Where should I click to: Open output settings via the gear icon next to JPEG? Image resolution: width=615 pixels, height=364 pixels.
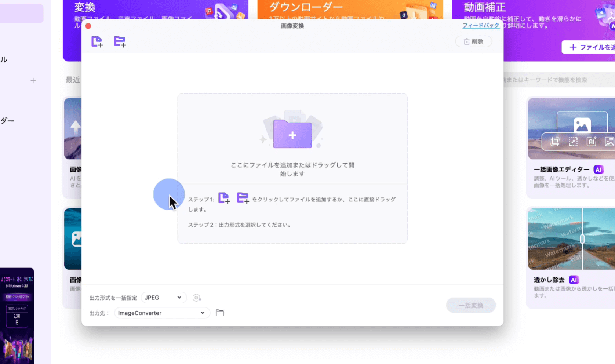pos(197,298)
